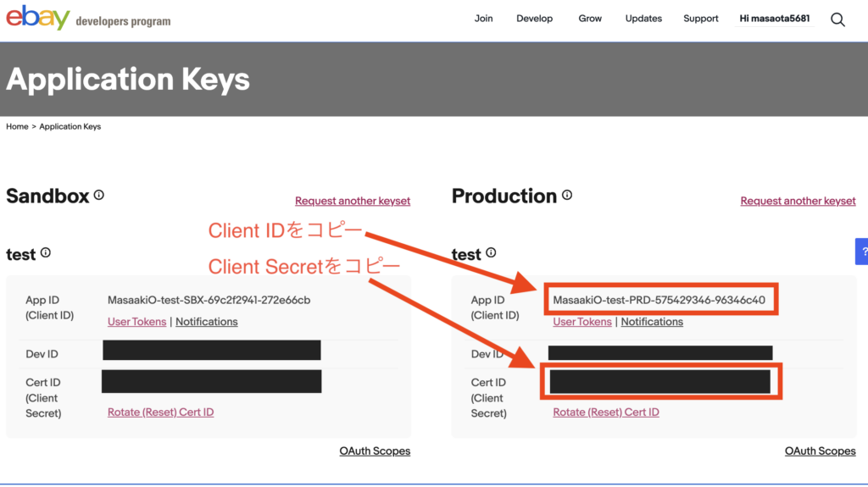
Task: Open OAuth Scopes for Sandbox
Action: pos(375,451)
